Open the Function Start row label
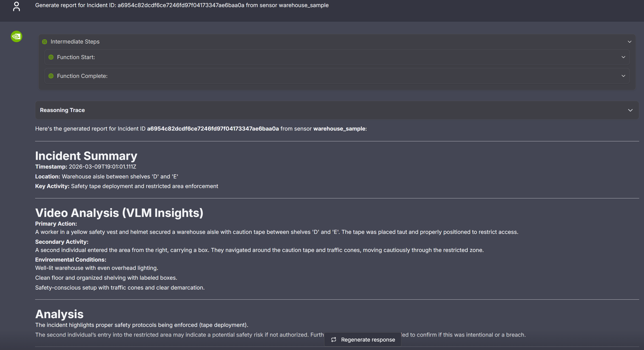Viewport: 644px width, 350px height. click(76, 57)
